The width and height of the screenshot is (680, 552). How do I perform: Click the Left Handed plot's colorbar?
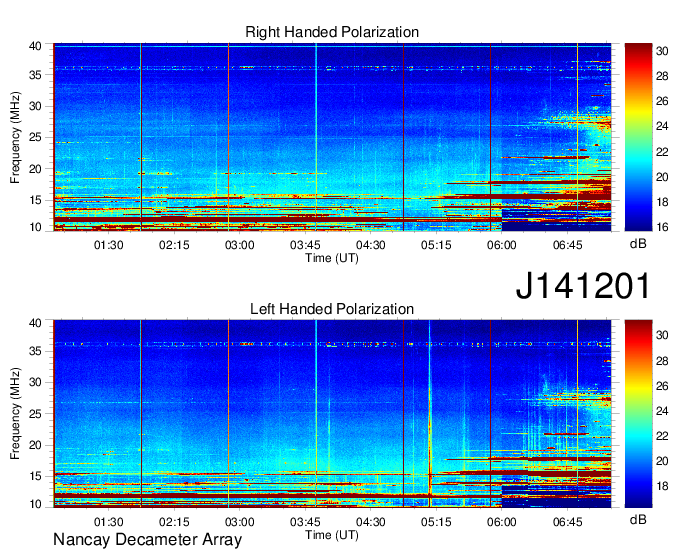tap(638, 414)
